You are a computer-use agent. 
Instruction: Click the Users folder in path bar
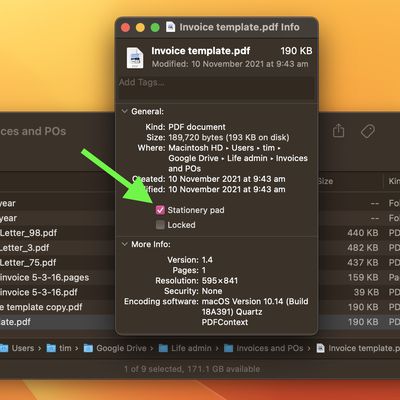coord(18,348)
